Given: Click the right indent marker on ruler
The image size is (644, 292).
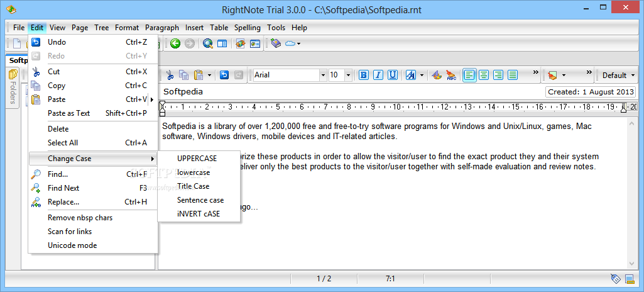Looking at the screenshot, I should click(x=623, y=108).
